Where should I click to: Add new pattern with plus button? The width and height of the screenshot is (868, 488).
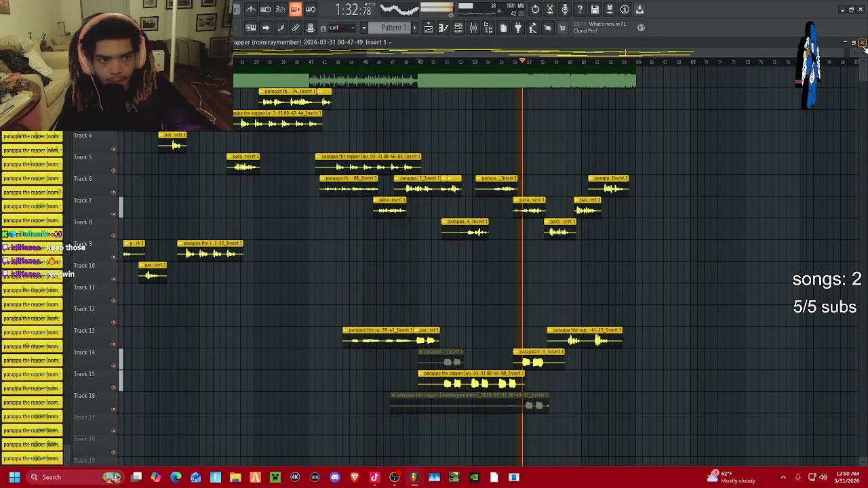tap(413, 28)
